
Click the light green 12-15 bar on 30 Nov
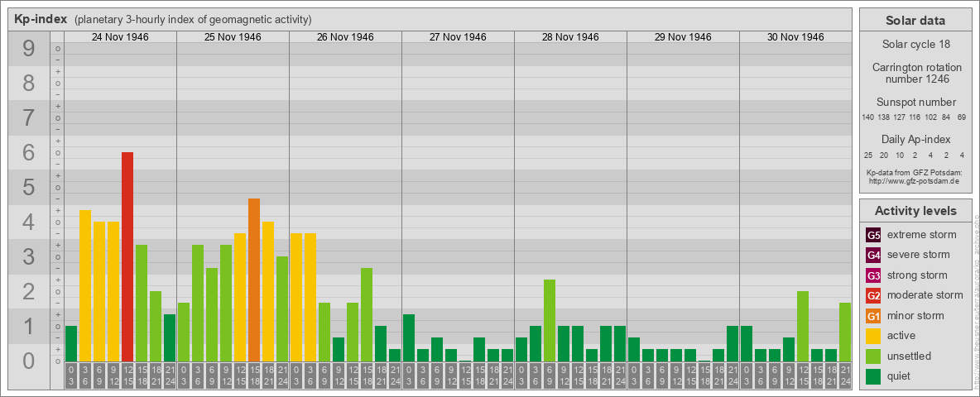(x=803, y=327)
